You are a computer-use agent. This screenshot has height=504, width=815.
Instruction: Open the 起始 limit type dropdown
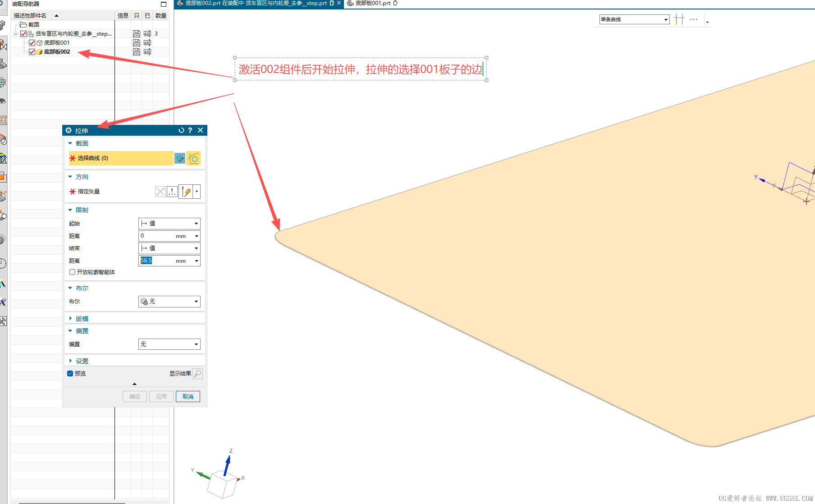(169, 224)
